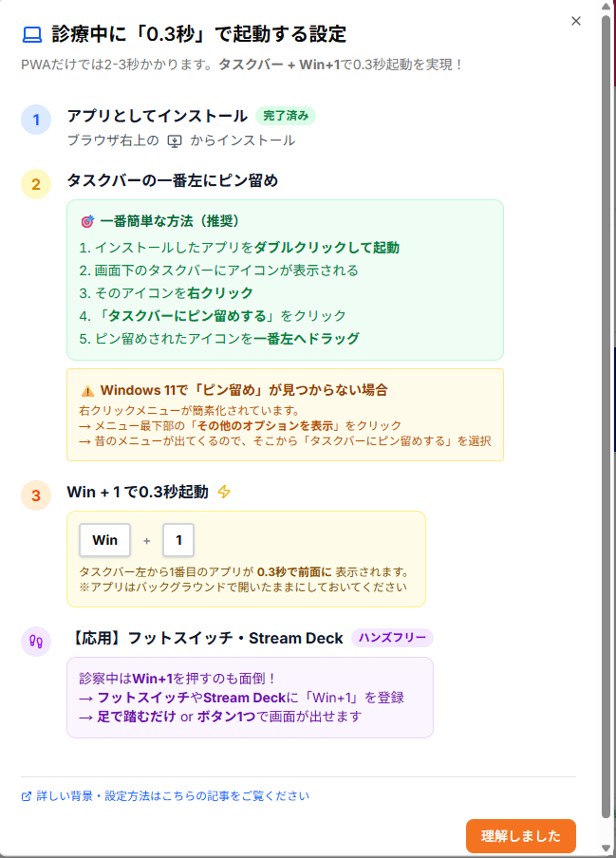Click the scrollbar up arrow
The height and width of the screenshot is (858, 616).
(607, 8)
